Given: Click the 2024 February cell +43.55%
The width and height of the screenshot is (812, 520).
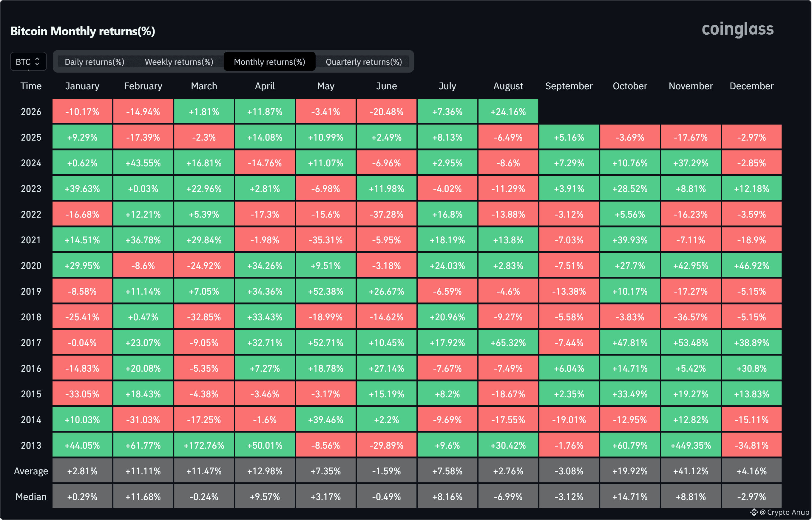Looking at the screenshot, I should (143, 162).
